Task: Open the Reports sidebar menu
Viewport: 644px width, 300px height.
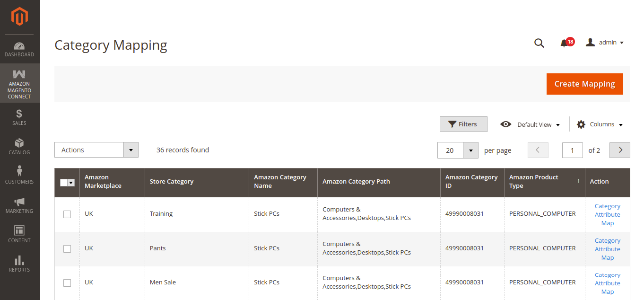Action: point(20,264)
